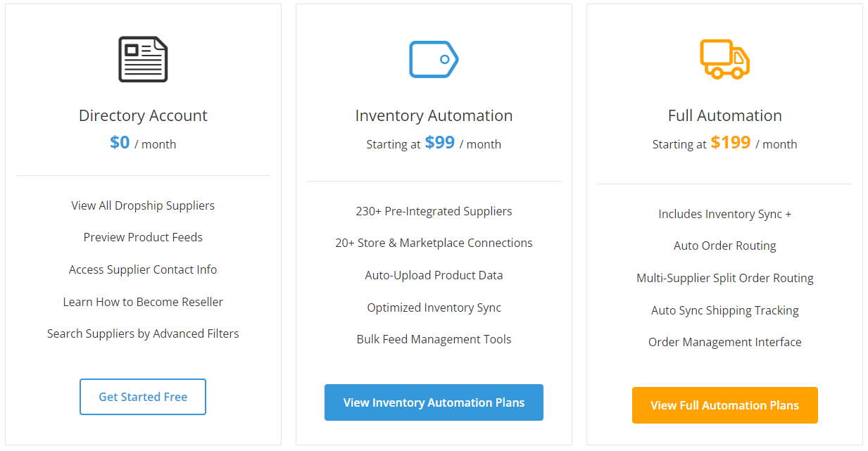Select the Directory Account heading
The width and height of the screenshot is (868, 451).
pyautogui.click(x=143, y=115)
